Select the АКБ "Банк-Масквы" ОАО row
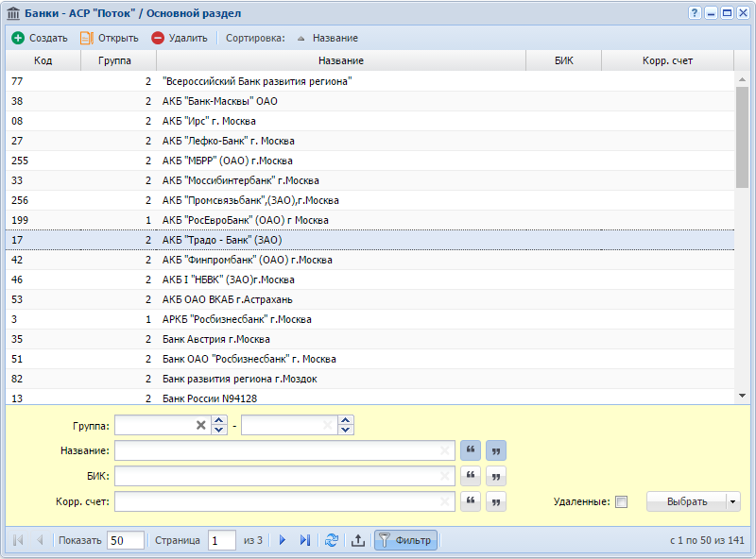Image resolution: width=756 pixels, height=559 pixels. click(369, 101)
